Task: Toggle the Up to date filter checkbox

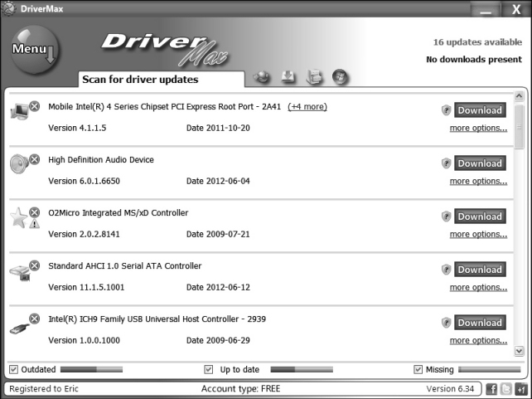Action: 208,369
